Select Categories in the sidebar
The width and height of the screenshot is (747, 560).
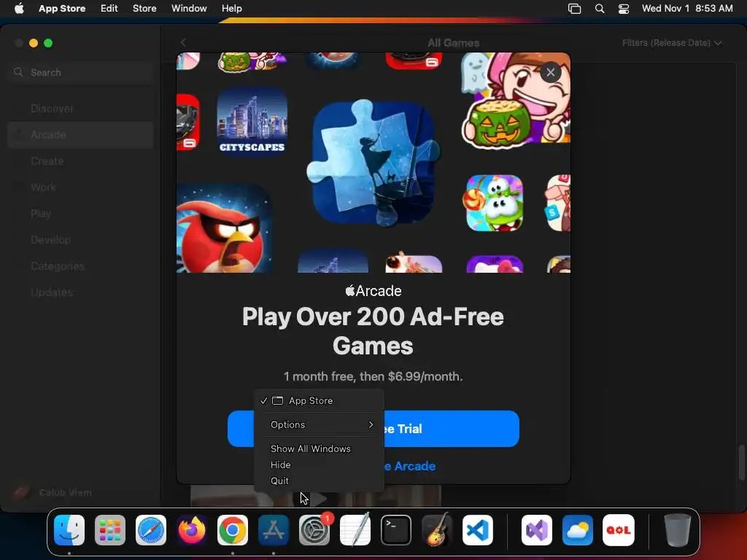click(80, 265)
